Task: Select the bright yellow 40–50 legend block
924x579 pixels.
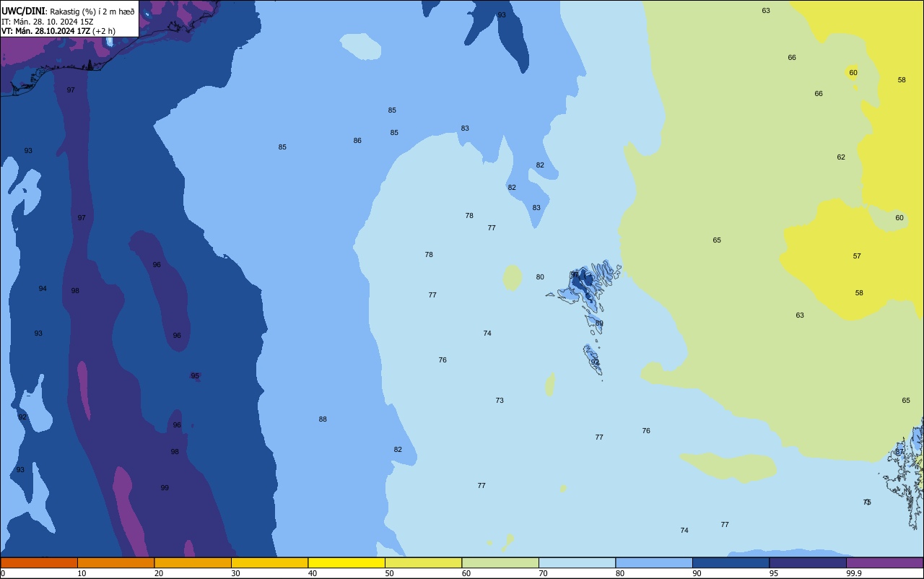Action: coord(346,562)
